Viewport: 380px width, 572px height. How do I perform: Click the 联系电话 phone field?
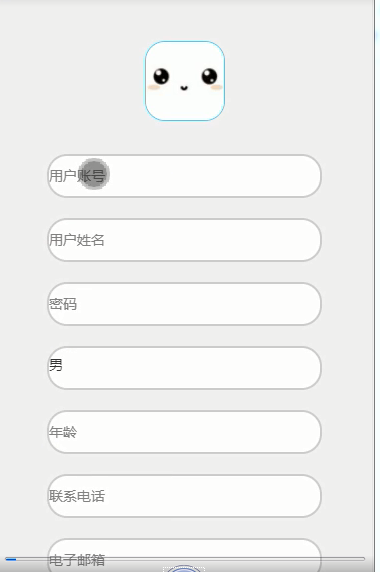(x=185, y=496)
